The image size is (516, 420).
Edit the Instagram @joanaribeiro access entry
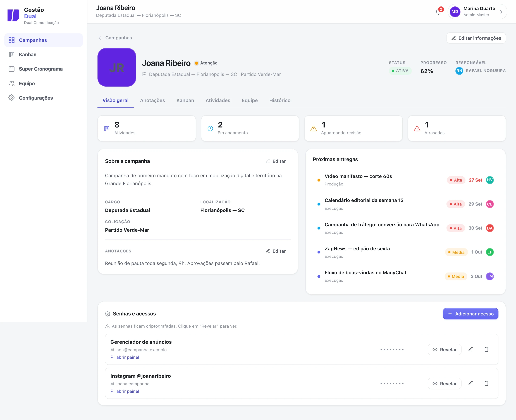[x=470, y=383]
